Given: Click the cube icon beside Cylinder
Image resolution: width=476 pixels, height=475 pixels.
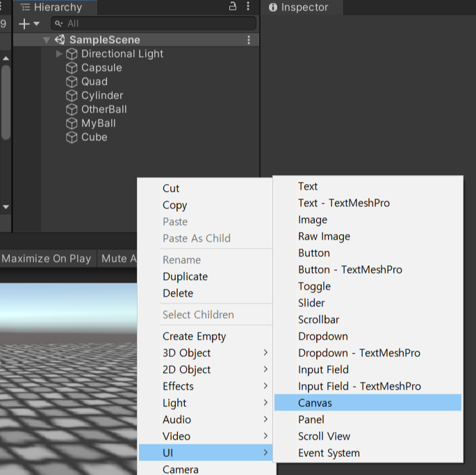Looking at the screenshot, I should 72,96.
